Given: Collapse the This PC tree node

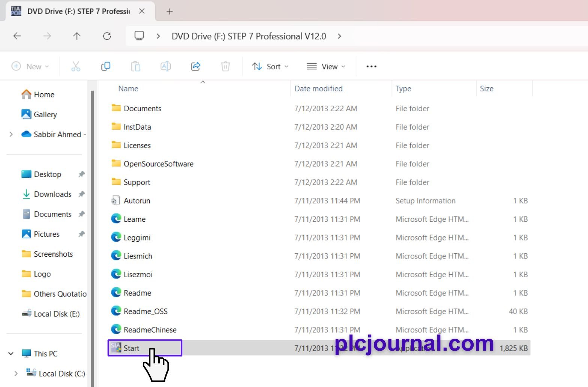Looking at the screenshot, I should [x=11, y=353].
